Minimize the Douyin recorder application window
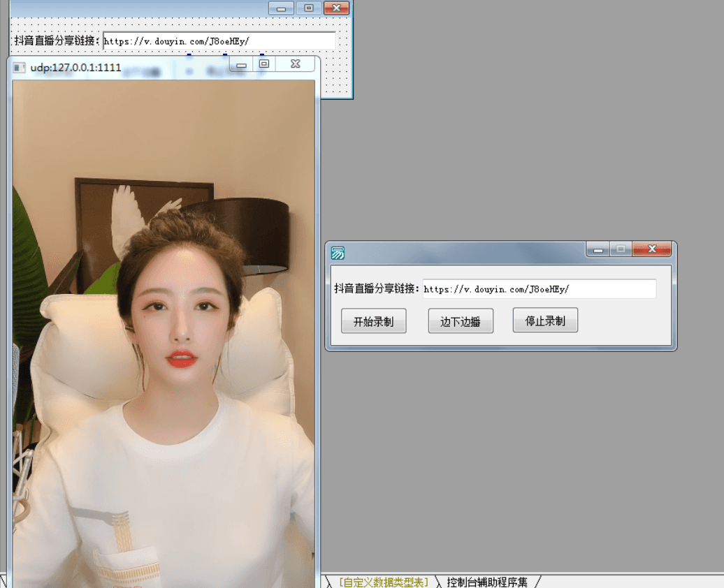The width and height of the screenshot is (724, 588). pyautogui.click(x=598, y=249)
